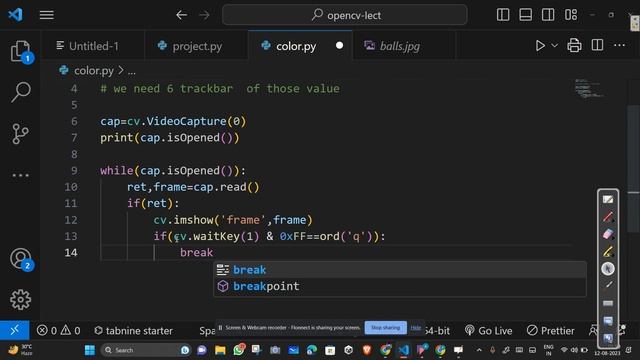Choose 'break' from the autocomplete list
The image size is (640, 360).
[400, 270]
